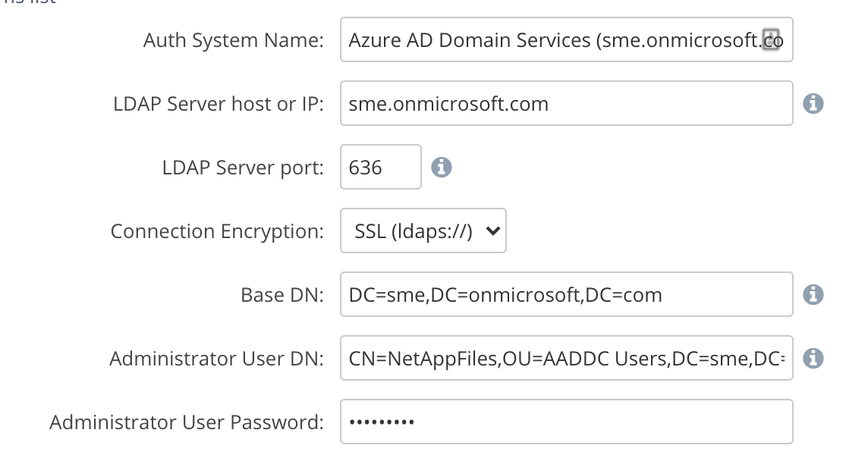Open the Administrator User DN info tooltip
The height and width of the screenshot is (461, 868).
pyautogui.click(x=813, y=358)
